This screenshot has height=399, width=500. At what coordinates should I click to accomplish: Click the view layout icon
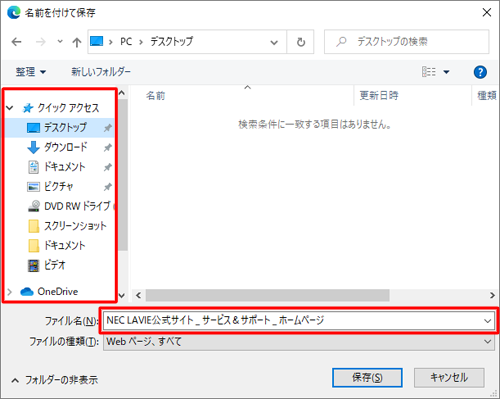tap(429, 72)
